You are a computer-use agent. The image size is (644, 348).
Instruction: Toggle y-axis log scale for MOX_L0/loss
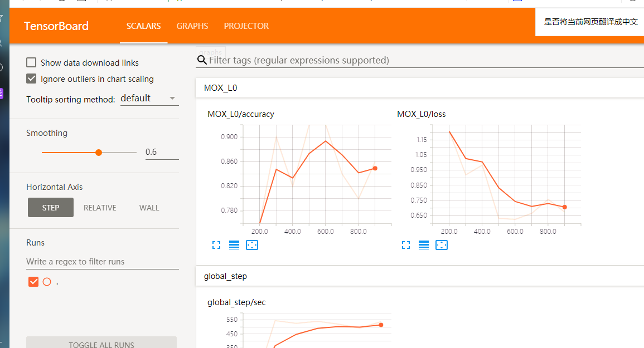click(x=423, y=245)
